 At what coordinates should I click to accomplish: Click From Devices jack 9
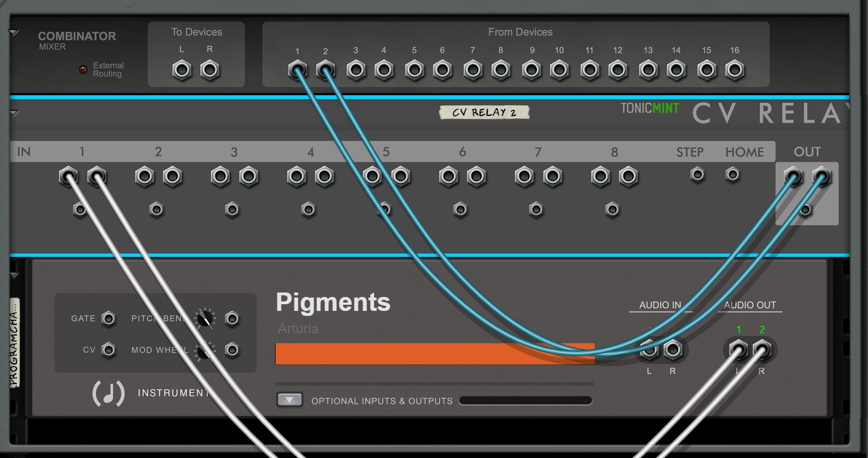coord(532,70)
